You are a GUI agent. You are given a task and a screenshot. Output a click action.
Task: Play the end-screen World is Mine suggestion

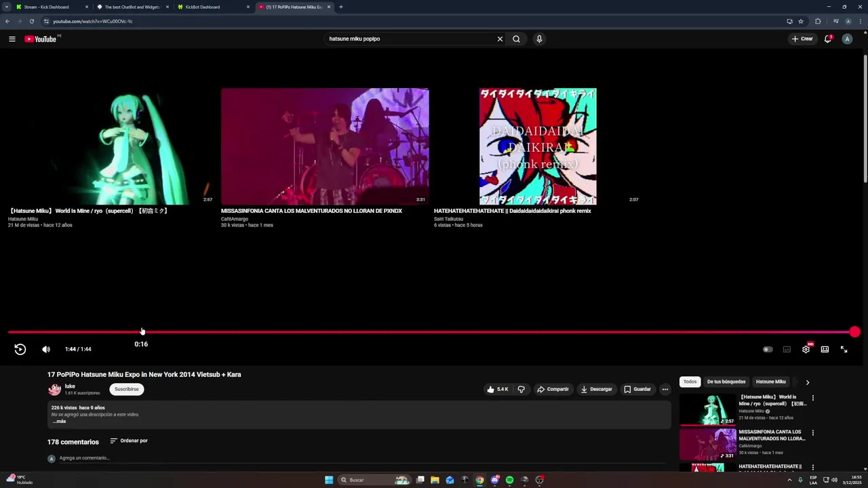[111, 146]
